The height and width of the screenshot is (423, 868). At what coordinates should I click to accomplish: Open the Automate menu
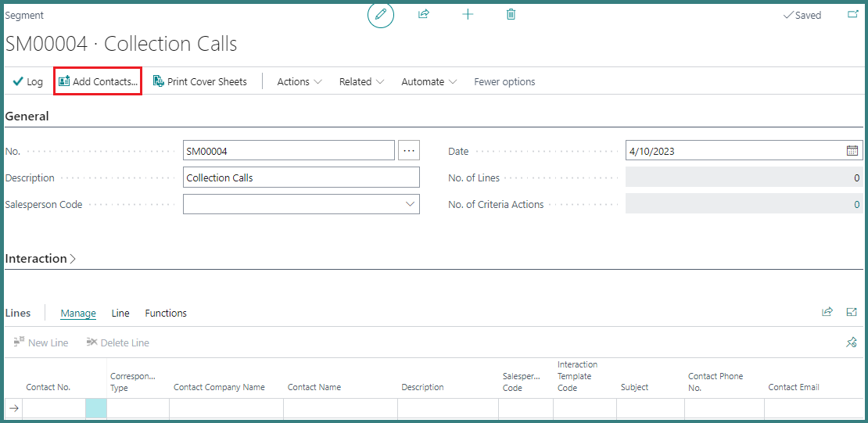click(x=429, y=81)
